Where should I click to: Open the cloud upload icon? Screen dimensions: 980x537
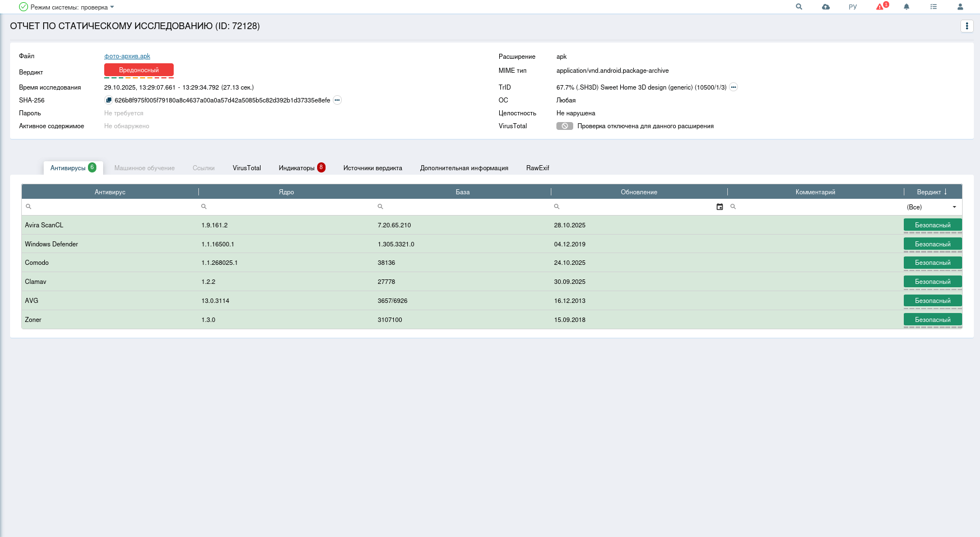pyautogui.click(x=826, y=7)
